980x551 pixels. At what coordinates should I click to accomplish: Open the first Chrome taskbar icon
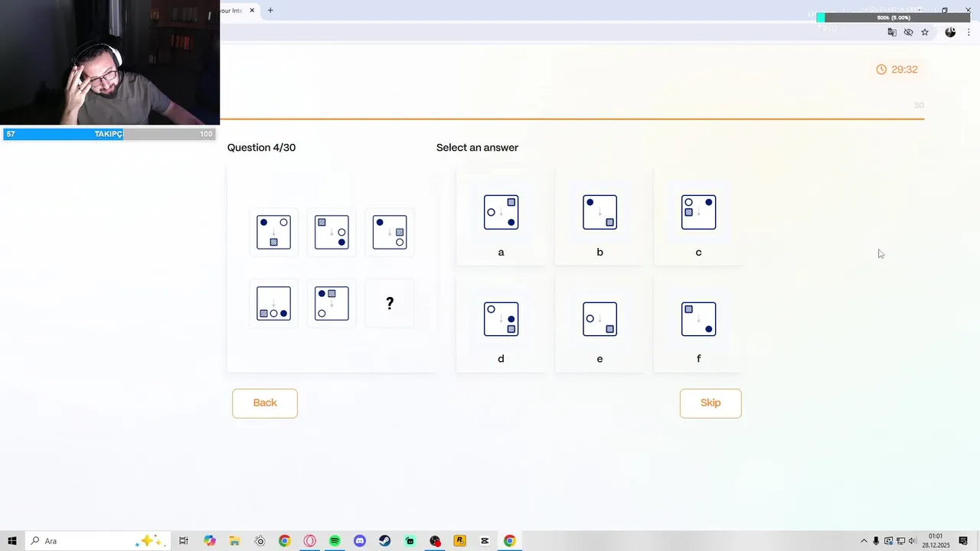(x=284, y=541)
